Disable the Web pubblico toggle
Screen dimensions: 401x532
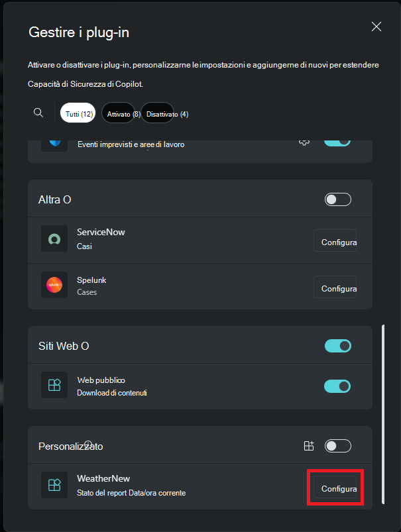(x=337, y=386)
